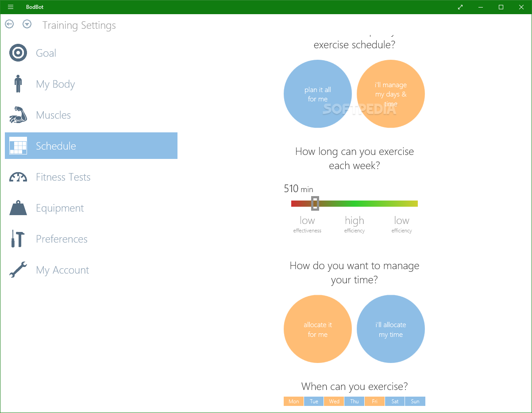The width and height of the screenshot is (532, 413).
Task: Open the circled down-arrow dropdown near Training Settings
Action: click(27, 24)
